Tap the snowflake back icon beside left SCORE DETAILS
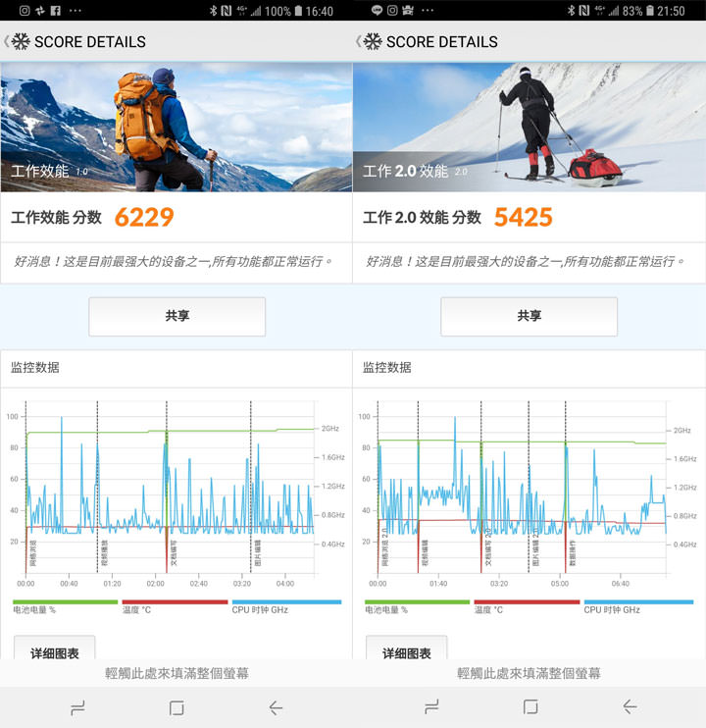 tap(20, 42)
